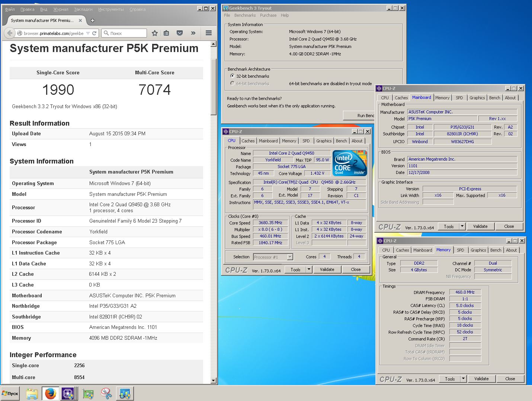
Task: Switch to SPD tab in Memory window
Action: pyautogui.click(x=461, y=250)
